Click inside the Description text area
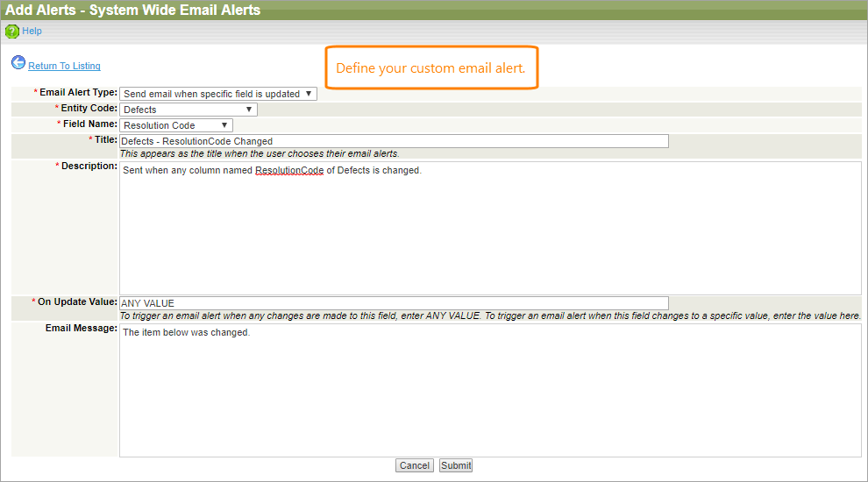Viewport: 868px width, 482px height. point(490,228)
